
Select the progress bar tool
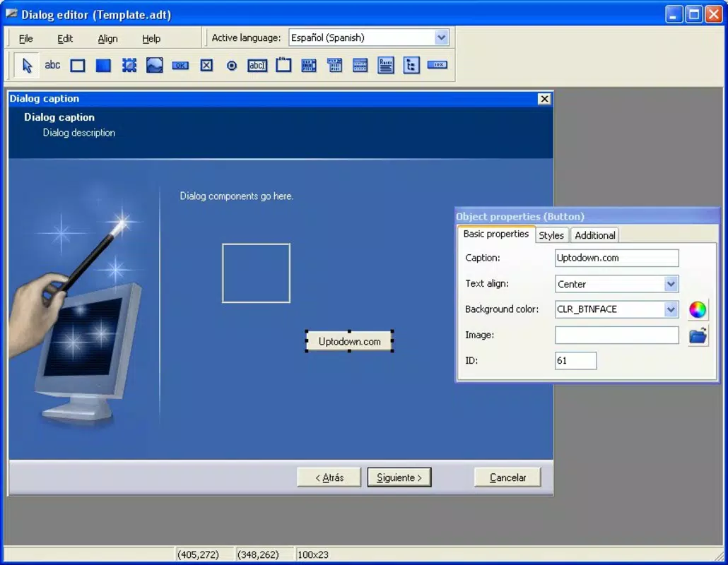point(438,65)
